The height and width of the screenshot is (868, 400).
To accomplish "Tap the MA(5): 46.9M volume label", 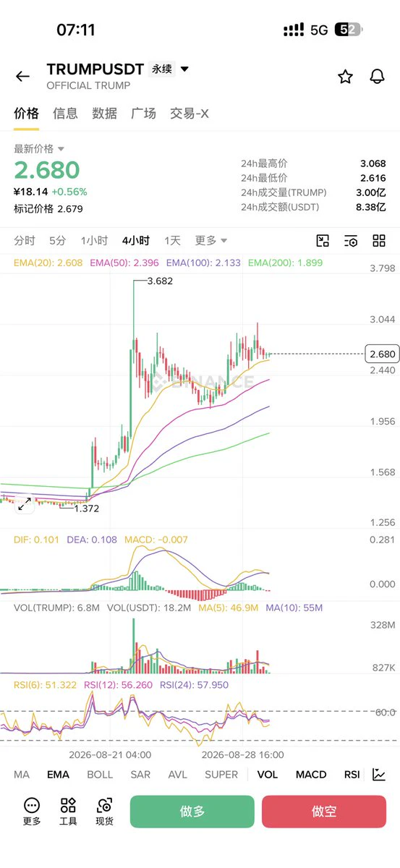I will (228, 608).
